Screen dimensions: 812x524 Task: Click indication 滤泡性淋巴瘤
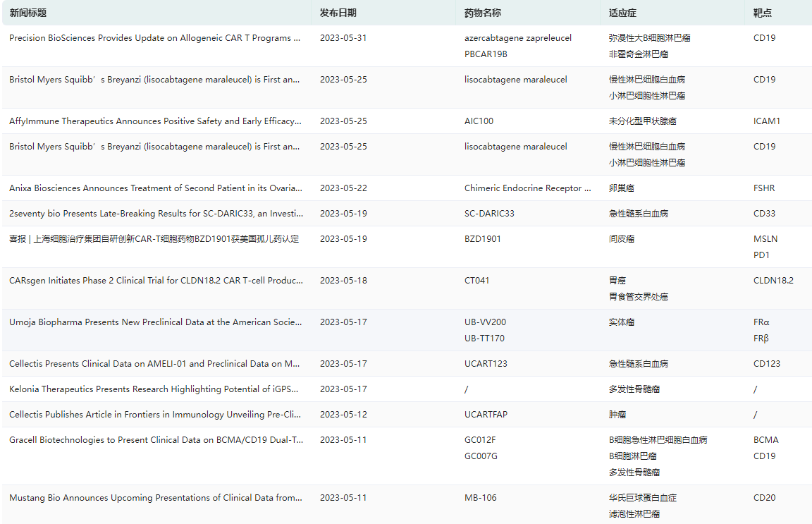click(x=634, y=513)
